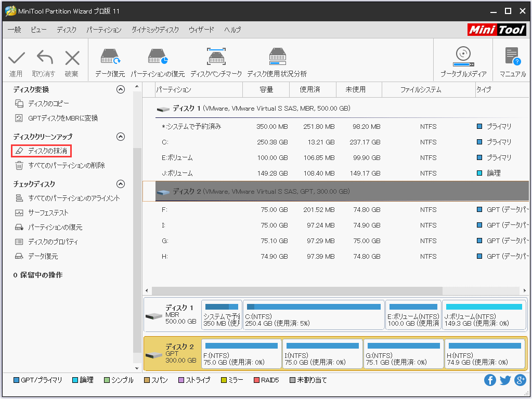532x399 pixels.
Task: Select the H: partition row
Action: (342, 256)
